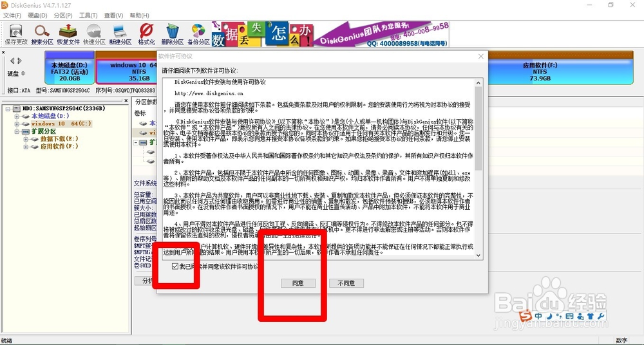Go to next disk with right arrow
The width and height of the screenshot is (644, 345).
point(19,61)
